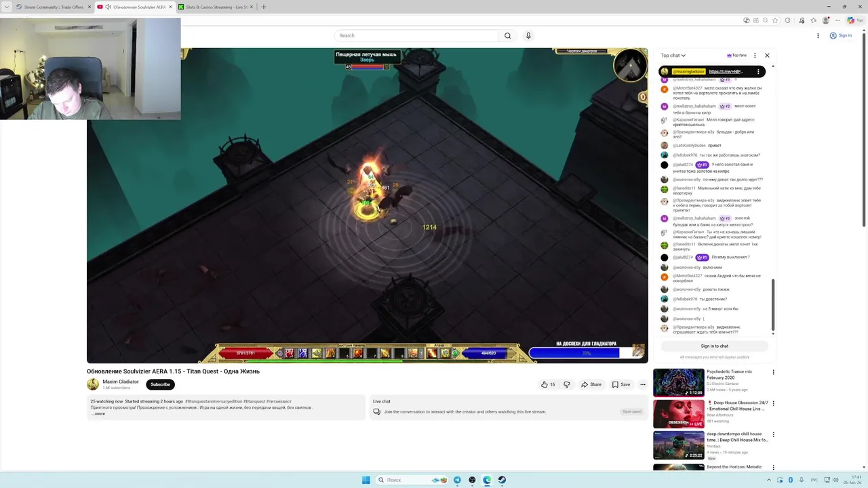Screen dimensions: 868x488
Task: Expand the Top chat dropdown
Action: [673, 56]
